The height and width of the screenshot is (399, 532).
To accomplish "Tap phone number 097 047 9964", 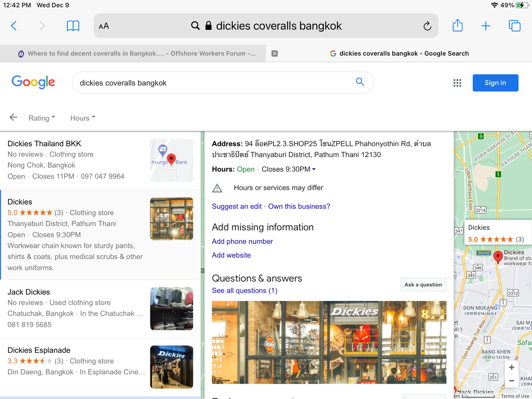I will click(x=103, y=176).
